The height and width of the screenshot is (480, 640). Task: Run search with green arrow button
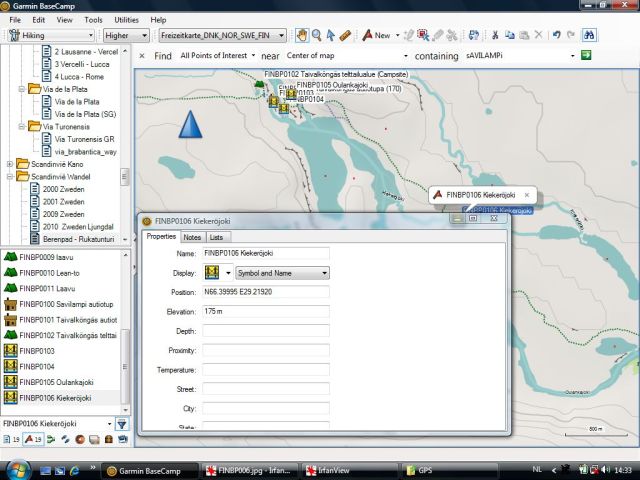pos(587,55)
